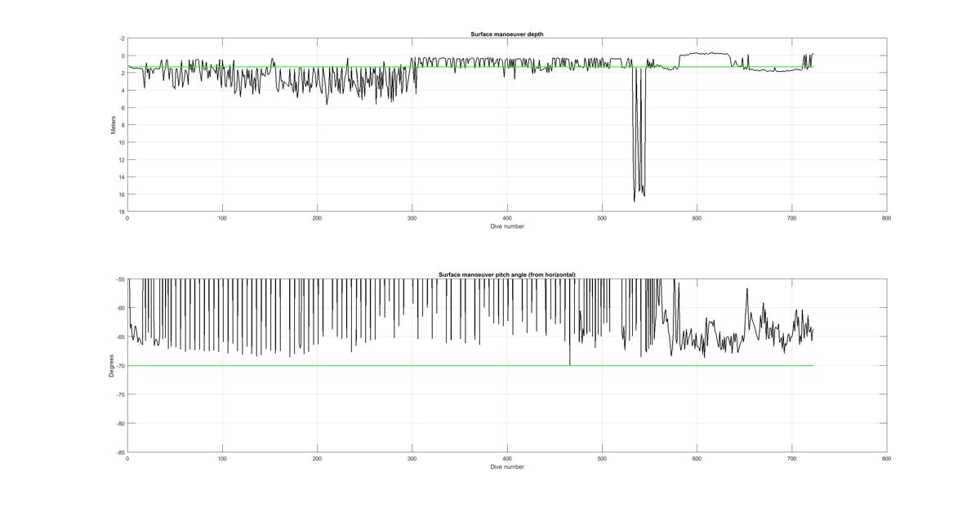Screen dimensions: 980x508
Task: Click the 18 tick on the depth y-axis
Action: (x=122, y=212)
